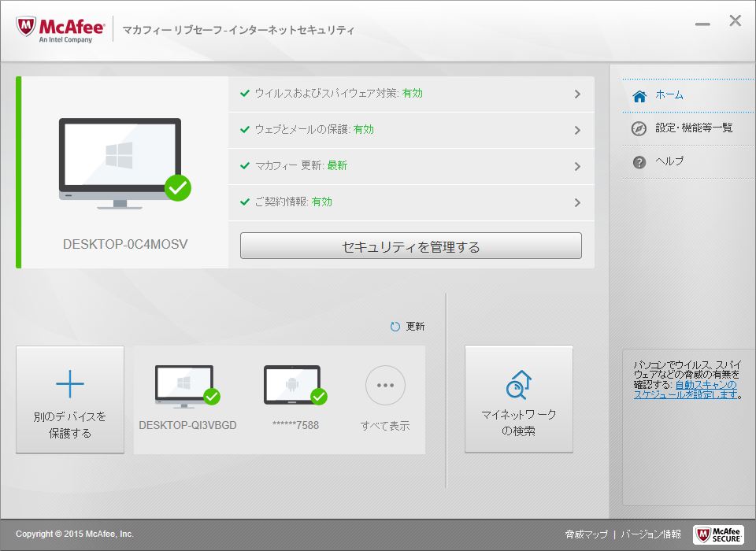The height and width of the screenshot is (551, 756).
Task: Click the McAfee SECURE badge
Action: 718,534
